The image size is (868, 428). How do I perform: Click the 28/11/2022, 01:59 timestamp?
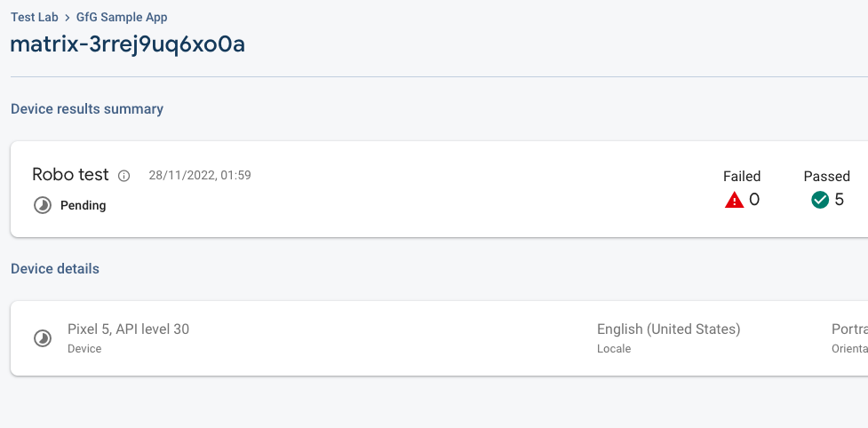(200, 176)
